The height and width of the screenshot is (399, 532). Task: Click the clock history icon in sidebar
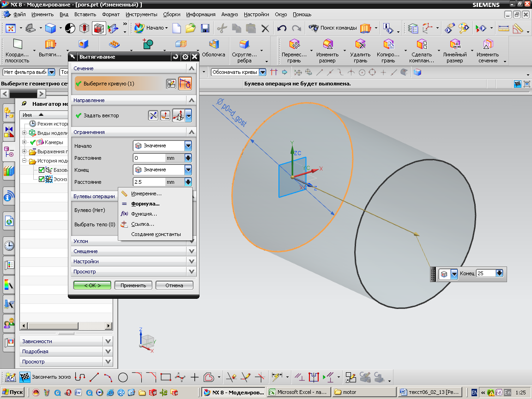[9, 246]
